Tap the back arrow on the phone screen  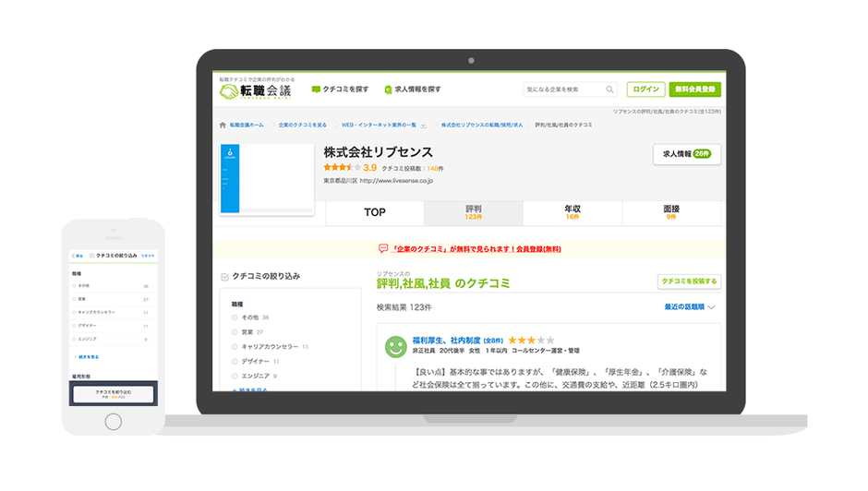click(75, 255)
